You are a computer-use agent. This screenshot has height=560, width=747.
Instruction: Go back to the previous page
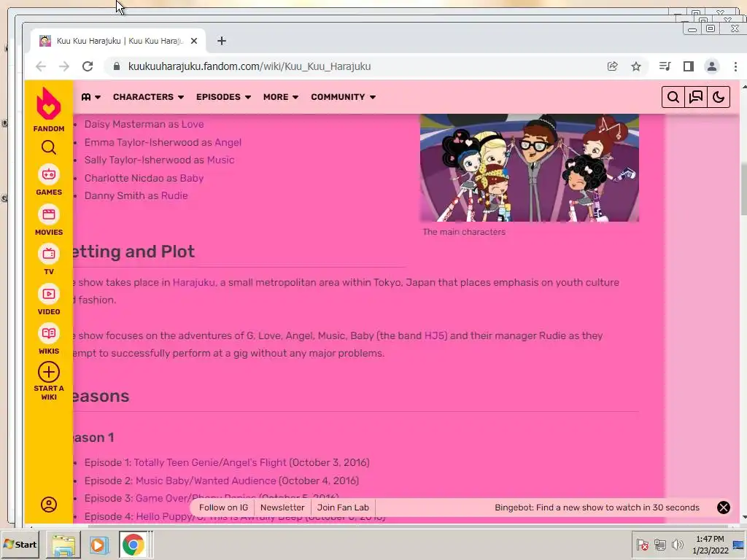coord(41,66)
